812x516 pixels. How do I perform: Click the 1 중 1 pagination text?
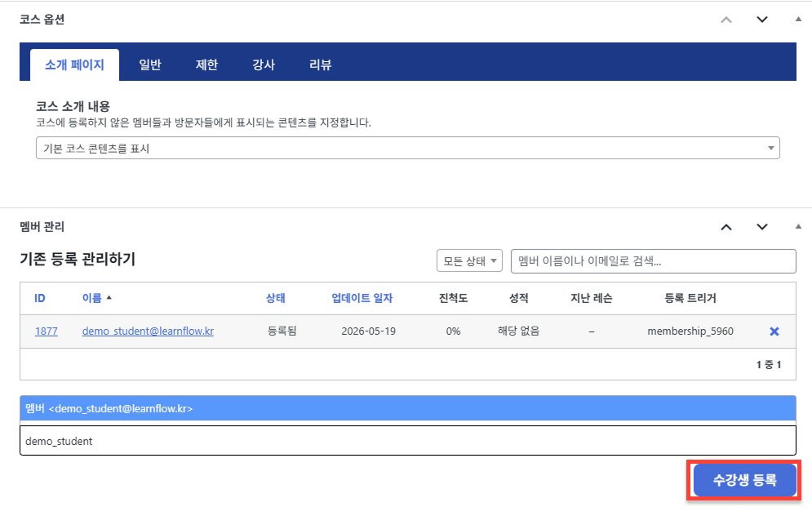(x=769, y=365)
